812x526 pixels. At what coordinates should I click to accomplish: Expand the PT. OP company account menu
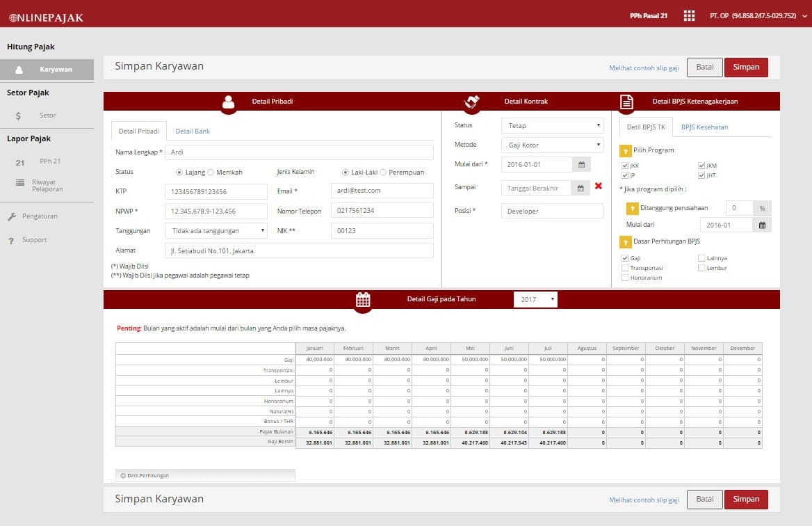(758, 16)
